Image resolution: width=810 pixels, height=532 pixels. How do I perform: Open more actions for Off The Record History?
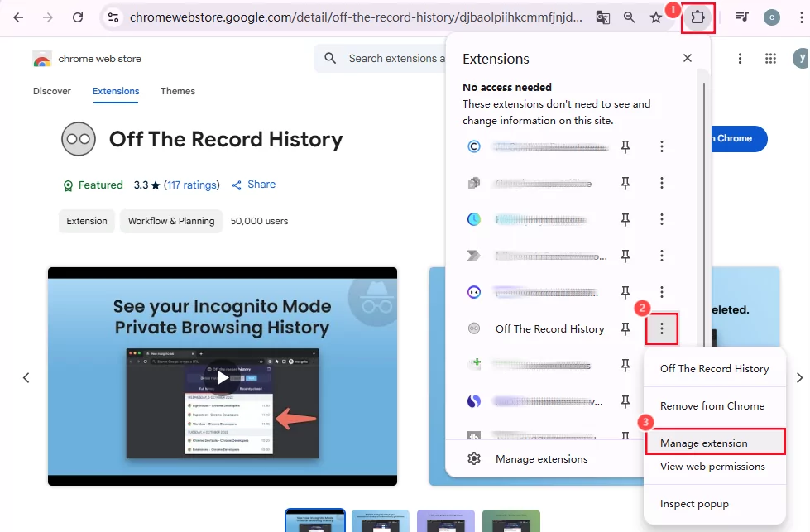[x=661, y=329]
